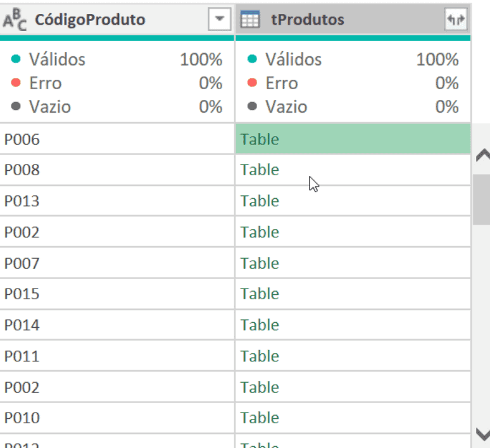
Task: Select the P011 cell in CódigoProduto
Action: click(22, 356)
